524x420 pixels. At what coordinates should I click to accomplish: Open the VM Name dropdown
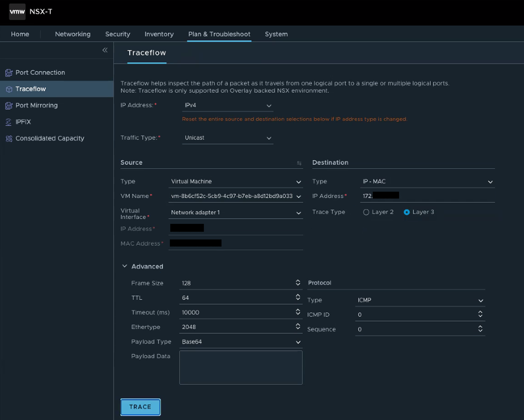[x=236, y=196]
